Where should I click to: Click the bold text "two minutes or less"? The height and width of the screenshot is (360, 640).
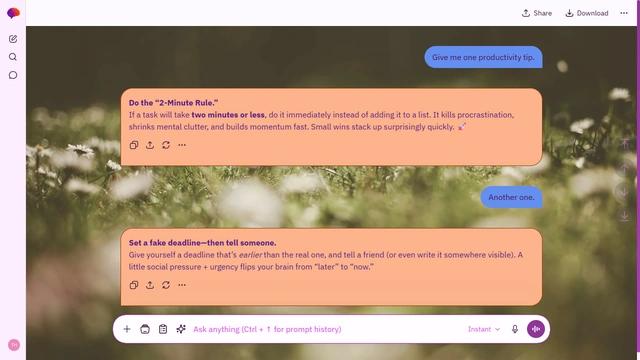coord(228,115)
